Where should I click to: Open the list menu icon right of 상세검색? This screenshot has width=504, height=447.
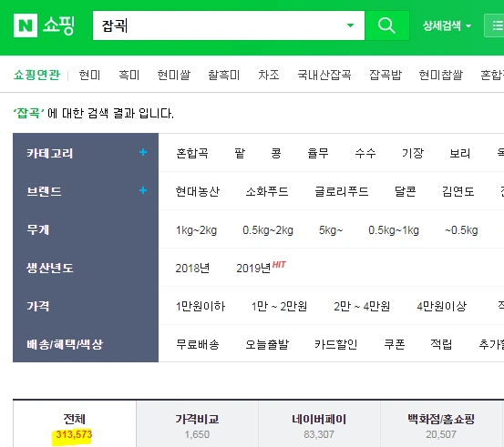495,25
